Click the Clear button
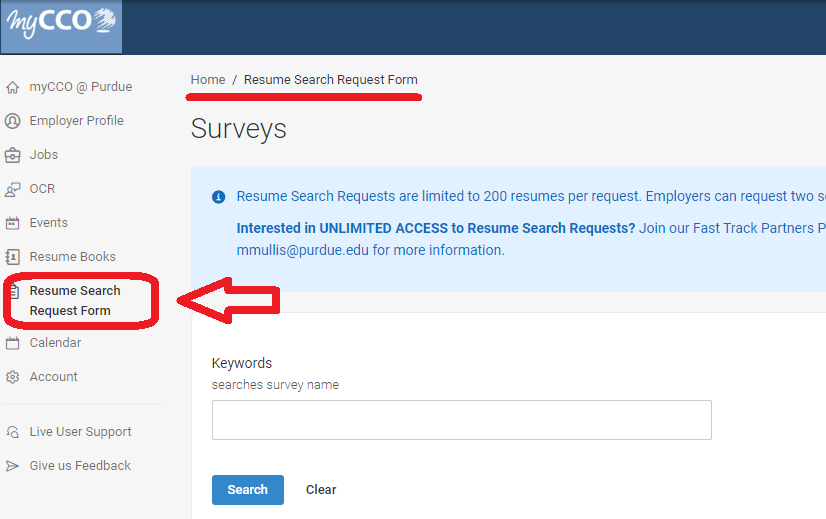This screenshot has height=519, width=826. click(321, 490)
